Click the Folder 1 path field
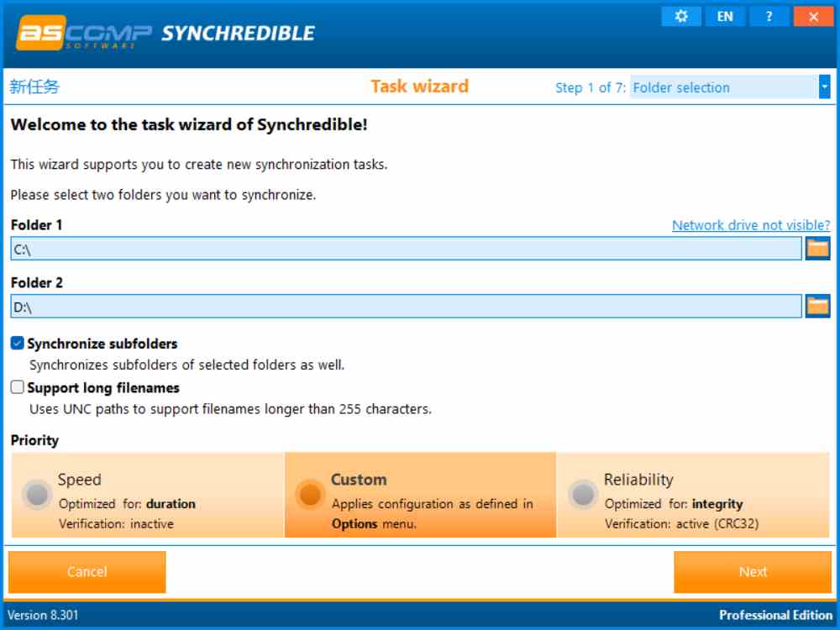 [406, 249]
